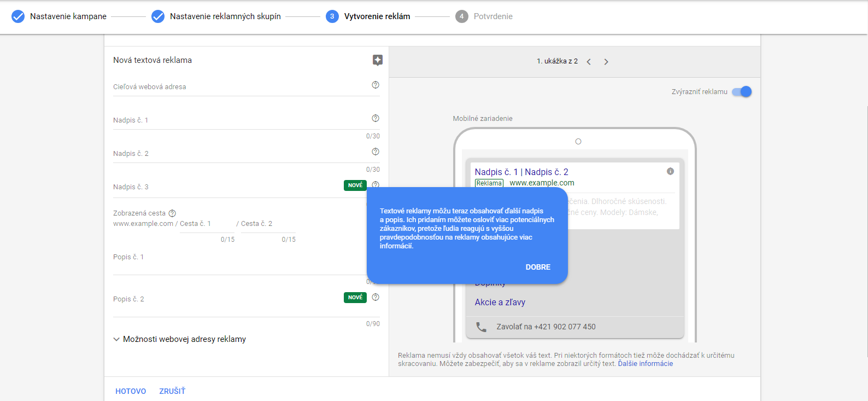The width and height of the screenshot is (868, 401).
Task: Click HOTOVO button
Action: 131,391
